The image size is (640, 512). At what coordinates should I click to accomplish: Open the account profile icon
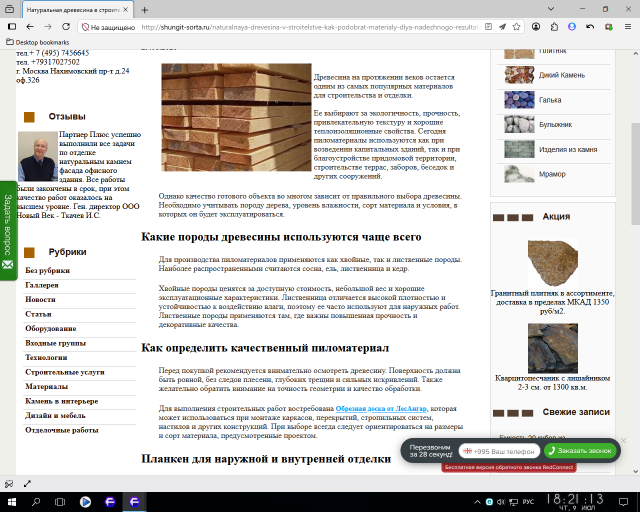pos(536,27)
